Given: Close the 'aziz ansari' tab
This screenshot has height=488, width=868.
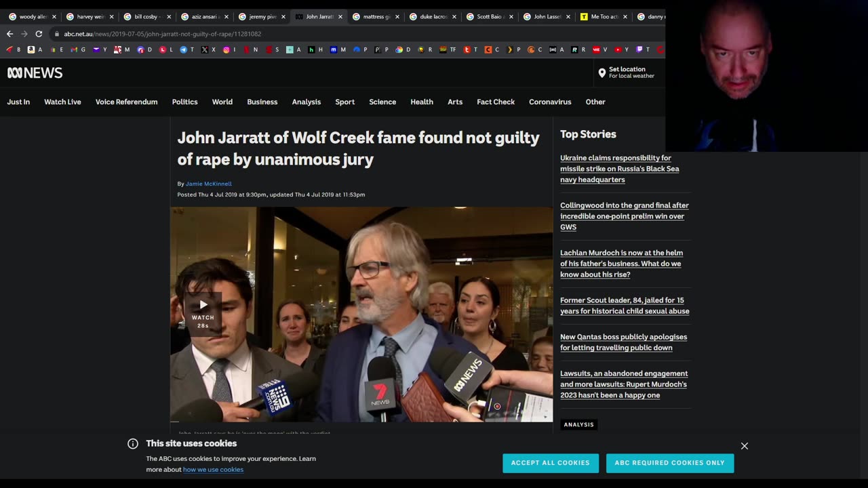Looking at the screenshot, I should [x=226, y=17].
